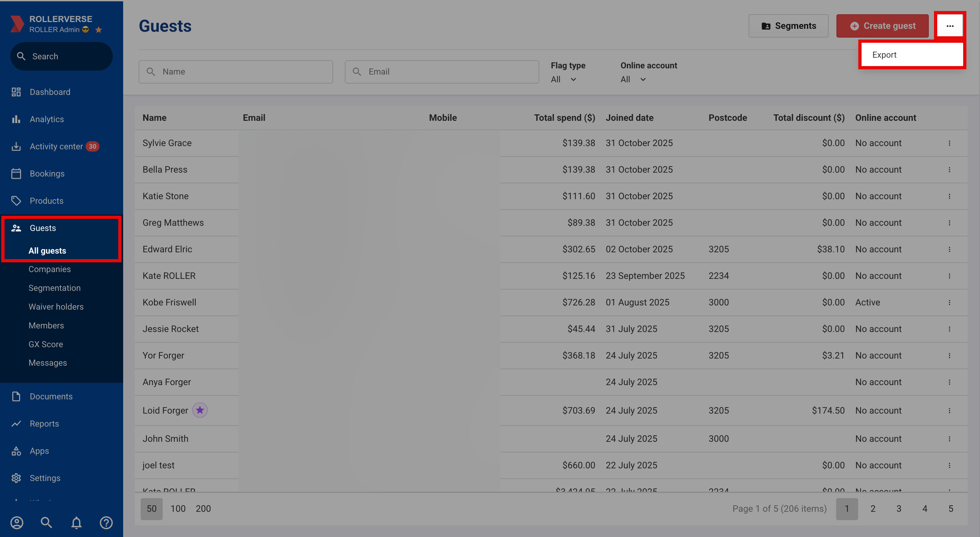Screen dimensions: 980x537
Task: Click the Create guest button
Action: coord(882,26)
